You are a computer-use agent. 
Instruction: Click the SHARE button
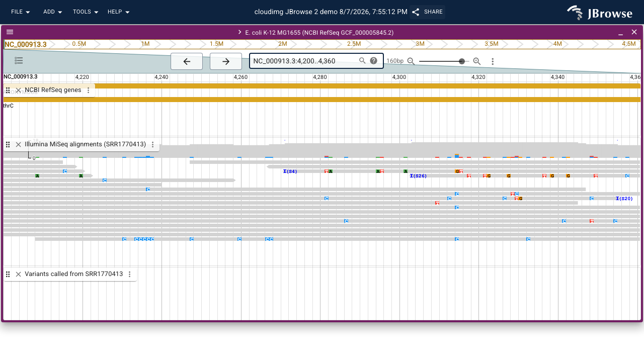click(x=427, y=12)
